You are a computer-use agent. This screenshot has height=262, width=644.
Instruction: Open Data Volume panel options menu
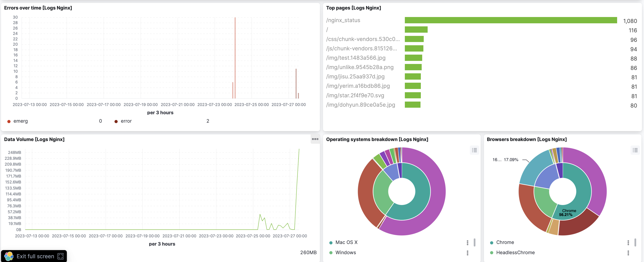pos(315,139)
